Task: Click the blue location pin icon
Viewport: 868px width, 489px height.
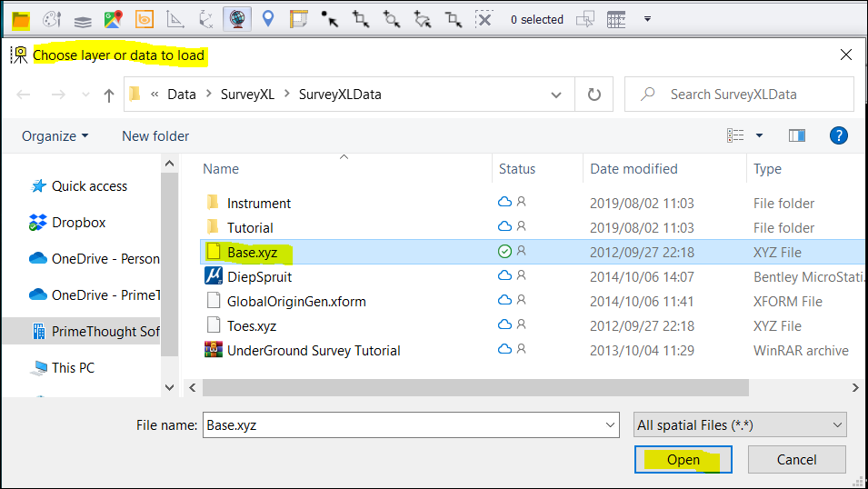Action: [268, 19]
